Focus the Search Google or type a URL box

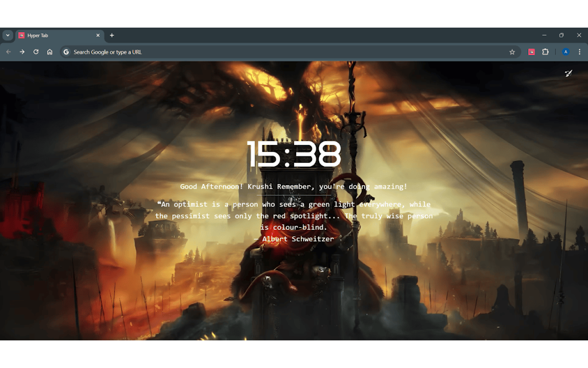click(x=290, y=52)
